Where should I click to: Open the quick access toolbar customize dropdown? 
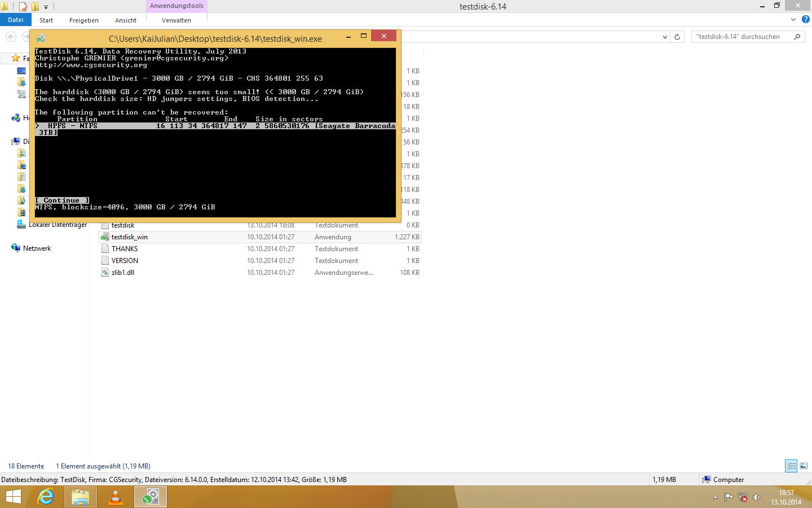point(46,7)
